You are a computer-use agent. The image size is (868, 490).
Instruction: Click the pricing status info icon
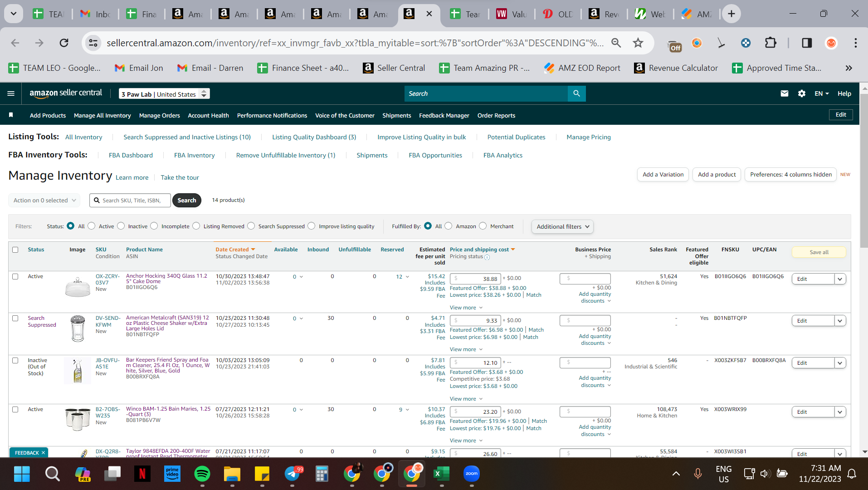487,257
